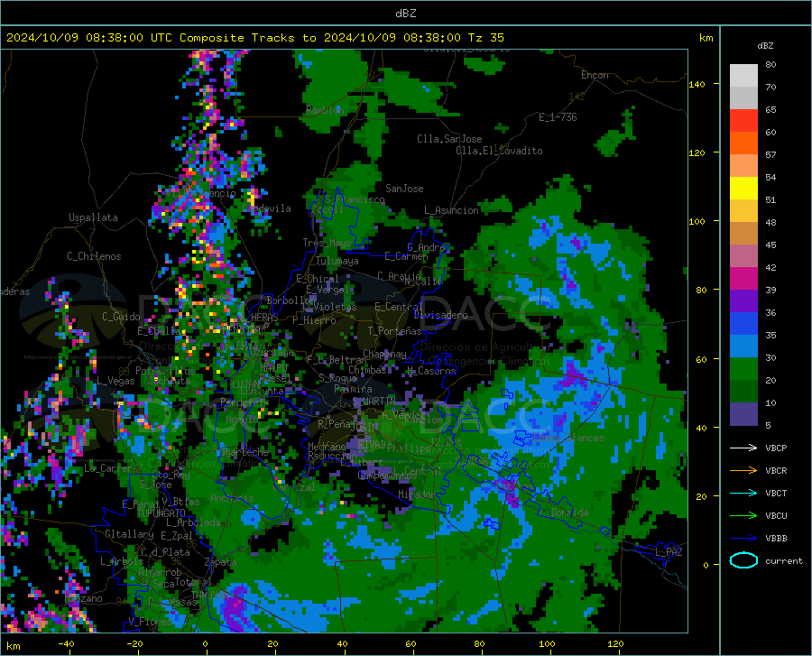Click the C_Chilenos map label

tap(94, 256)
